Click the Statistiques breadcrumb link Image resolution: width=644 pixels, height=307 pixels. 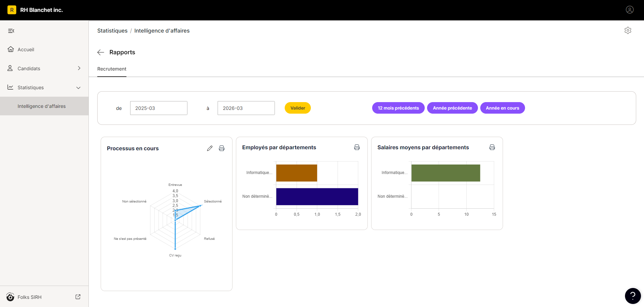(112, 31)
